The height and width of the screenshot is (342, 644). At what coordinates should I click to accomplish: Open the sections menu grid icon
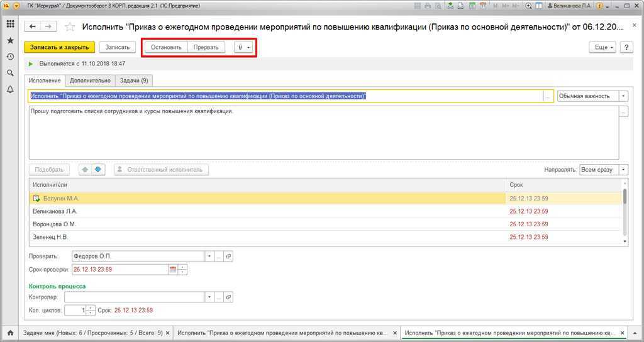click(x=10, y=24)
